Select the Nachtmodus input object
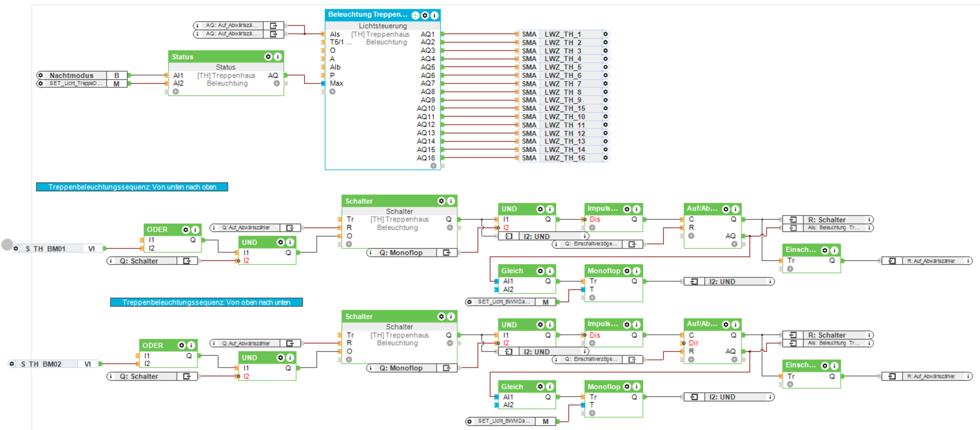The image size is (980, 430). (82, 75)
